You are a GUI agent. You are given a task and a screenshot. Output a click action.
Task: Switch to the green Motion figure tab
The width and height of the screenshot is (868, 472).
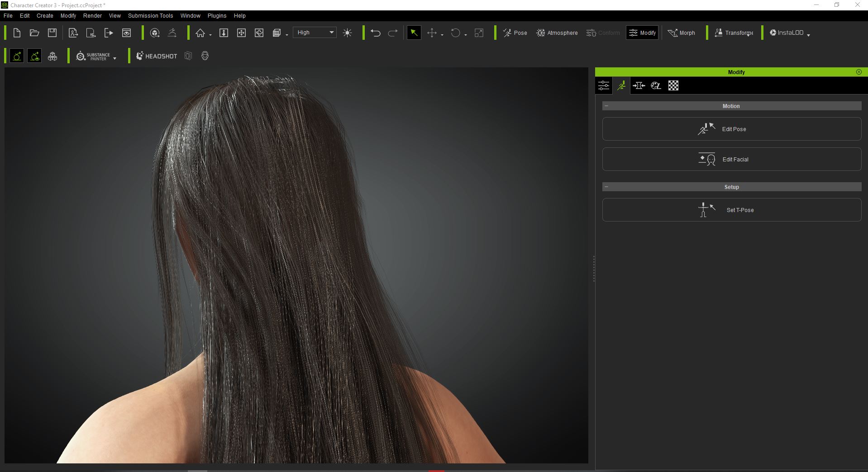(621, 85)
